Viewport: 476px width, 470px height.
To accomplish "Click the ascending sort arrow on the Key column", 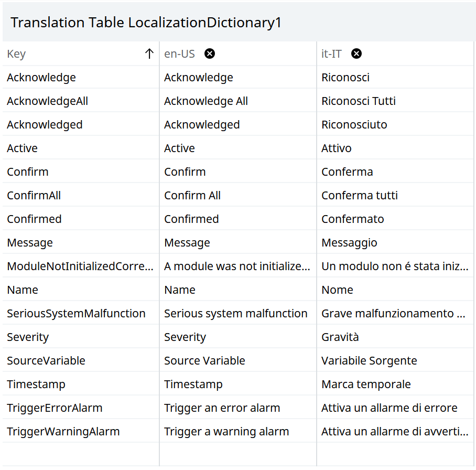I will [x=148, y=53].
